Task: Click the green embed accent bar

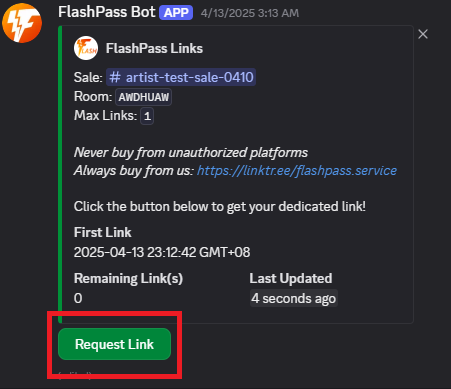Action: click(x=60, y=174)
